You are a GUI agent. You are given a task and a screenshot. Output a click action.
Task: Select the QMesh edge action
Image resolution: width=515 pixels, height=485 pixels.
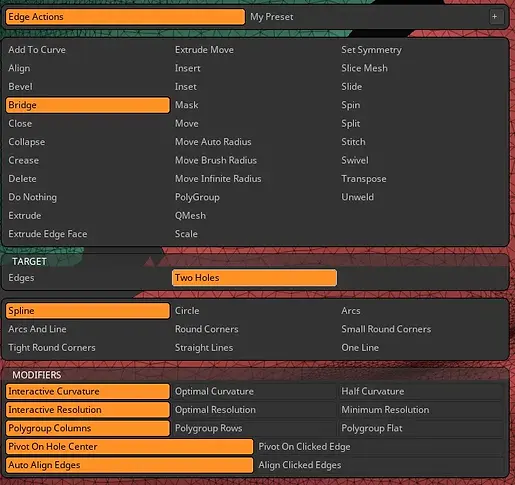(190, 216)
